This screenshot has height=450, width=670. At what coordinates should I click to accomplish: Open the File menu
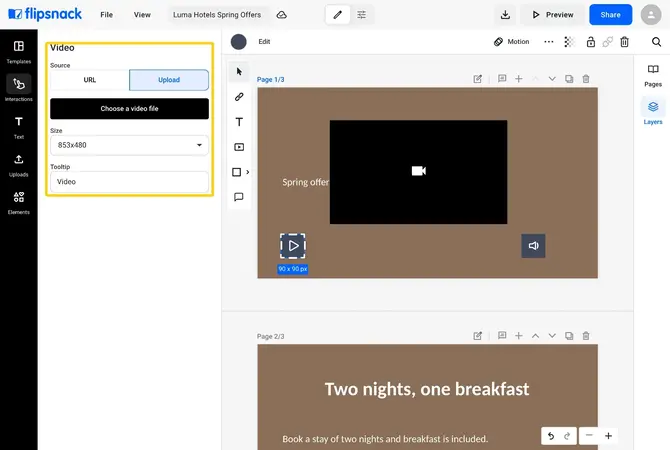pyautogui.click(x=106, y=15)
